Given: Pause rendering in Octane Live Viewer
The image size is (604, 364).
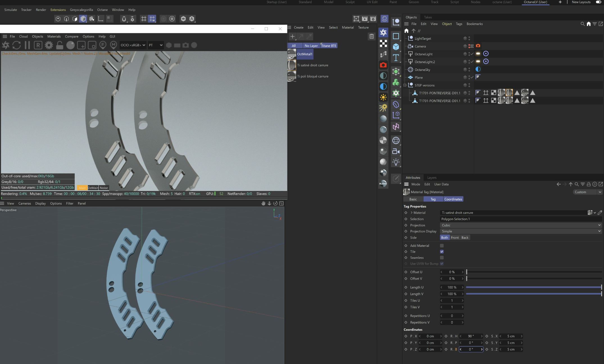Looking at the screenshot, I should point(27,45).
